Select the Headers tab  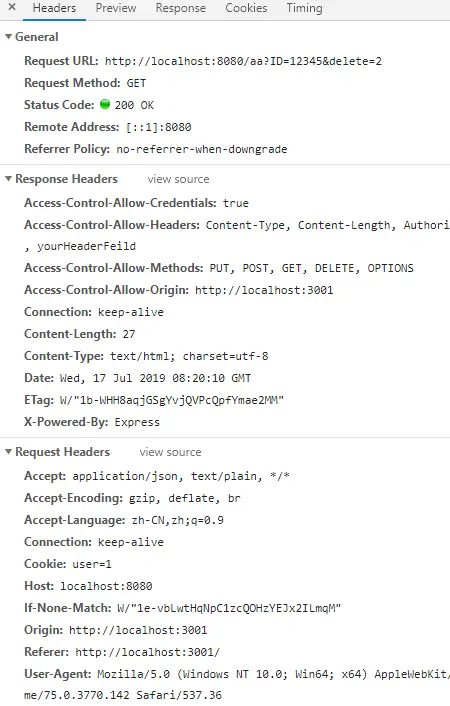(55, 8)
